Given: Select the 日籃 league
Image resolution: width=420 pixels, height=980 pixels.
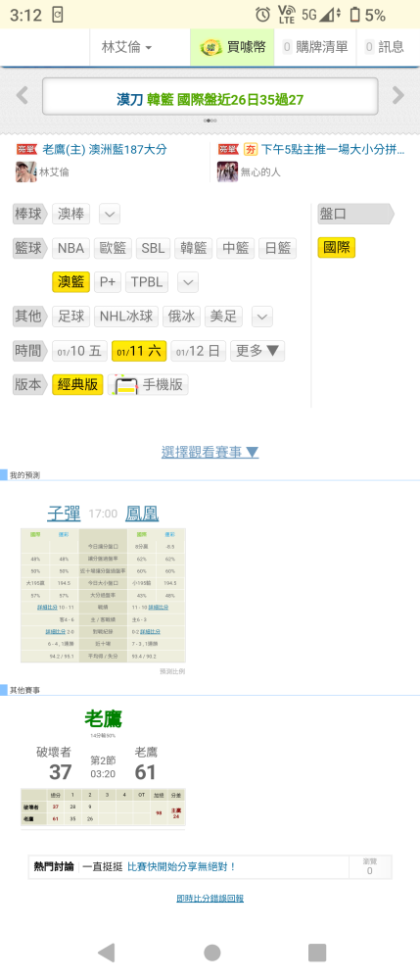Looking at the screenshot, I should point(277,248).
